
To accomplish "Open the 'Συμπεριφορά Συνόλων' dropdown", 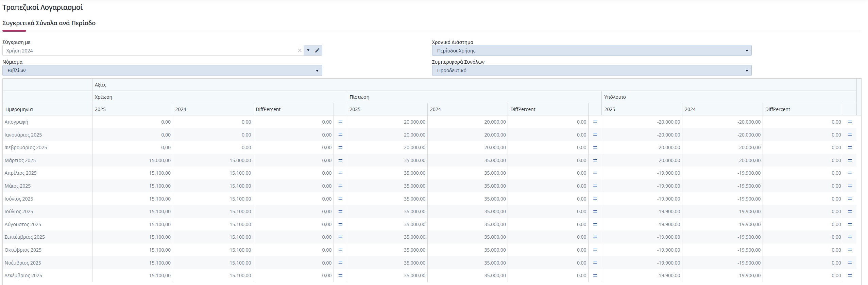I will click(592, 70).
